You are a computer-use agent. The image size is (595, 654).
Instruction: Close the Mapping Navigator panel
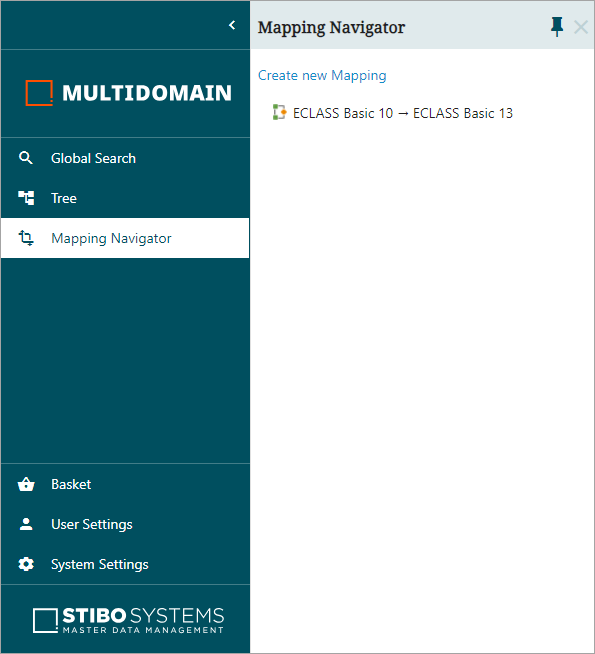pyautogui.click(x=581, y=28)
